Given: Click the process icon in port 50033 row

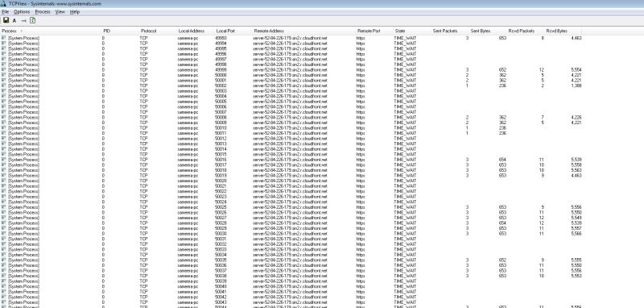Looking at the screenshot, I should (4, 250).
